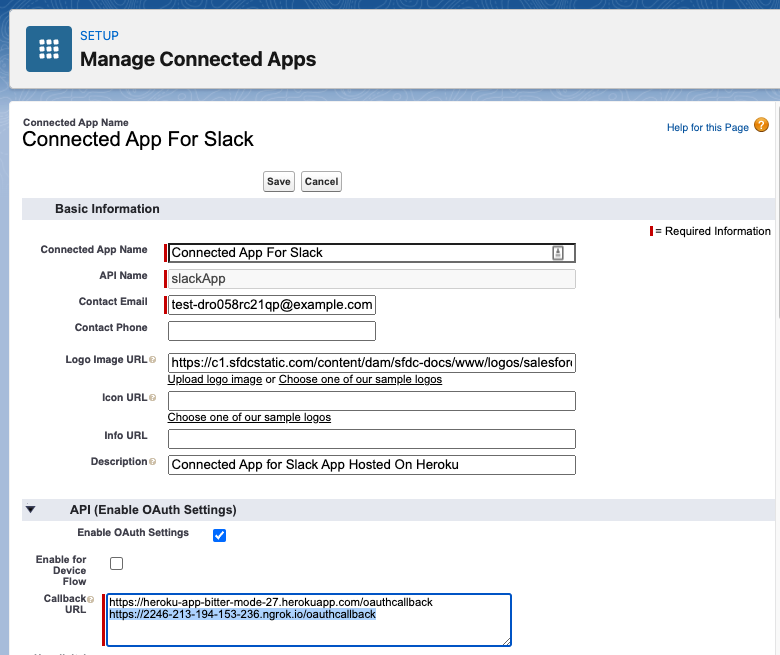Click the empty Icon URL field
Image resolution: width=780 pixels, height=655 pixels.
pos(372,401)
